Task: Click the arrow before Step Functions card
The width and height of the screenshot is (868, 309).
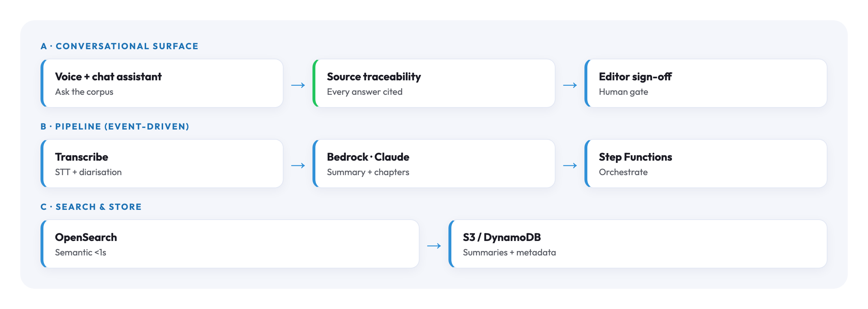Action: [570, 166]
